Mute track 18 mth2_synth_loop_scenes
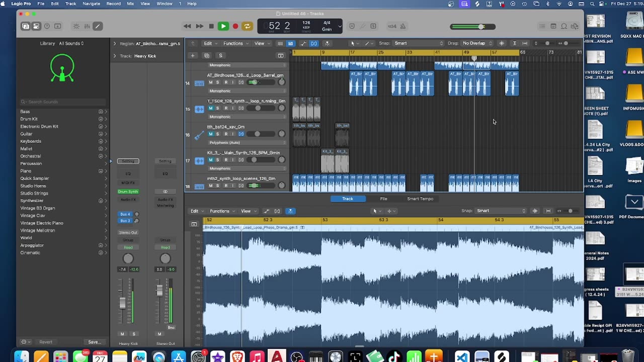The width and height of the screenshot is (644, 362). 211,186
